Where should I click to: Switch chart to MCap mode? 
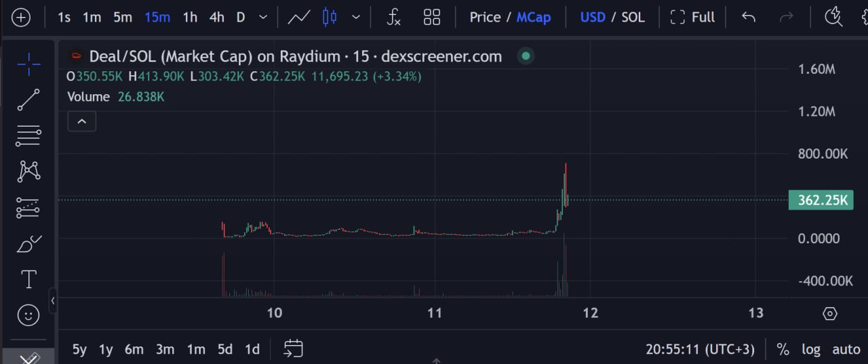click(534, 17)
